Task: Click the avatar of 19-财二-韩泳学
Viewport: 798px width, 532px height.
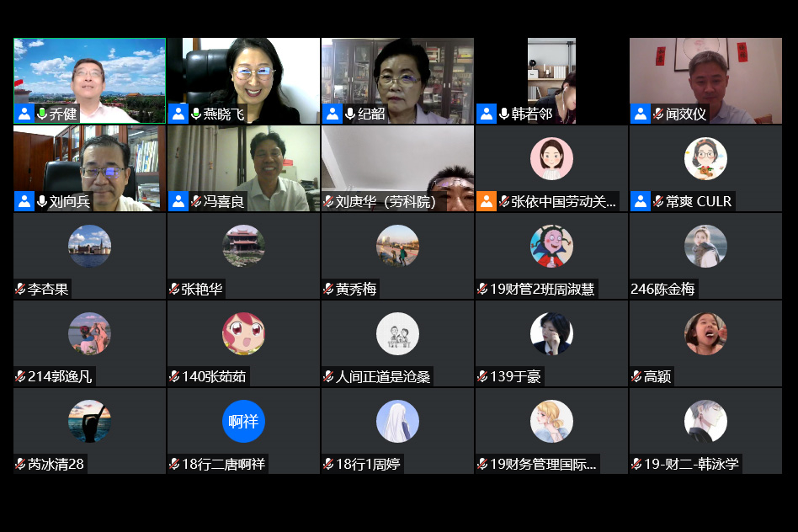Action: (705, 421)
